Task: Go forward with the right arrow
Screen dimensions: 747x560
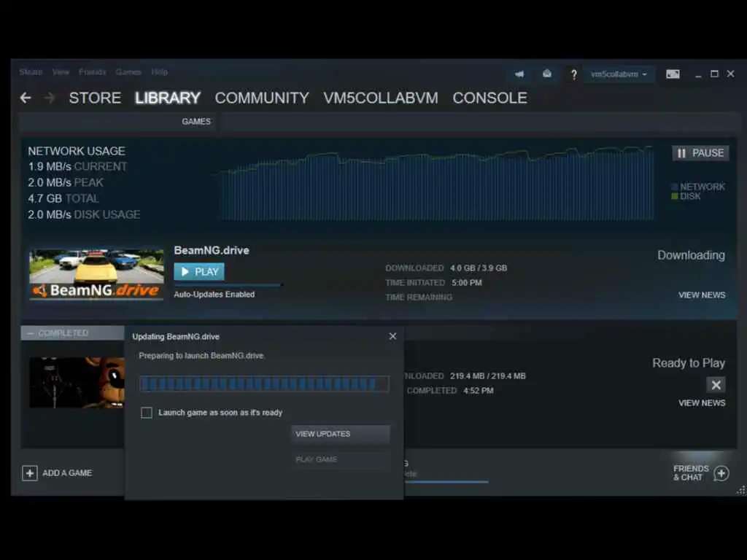Action: [49, 98]
